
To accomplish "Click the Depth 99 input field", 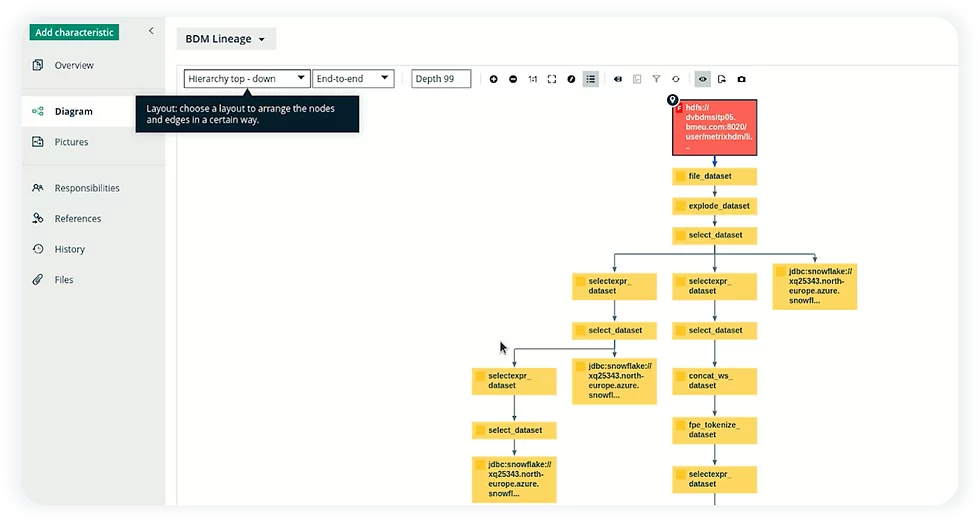I will pos(441,79).
